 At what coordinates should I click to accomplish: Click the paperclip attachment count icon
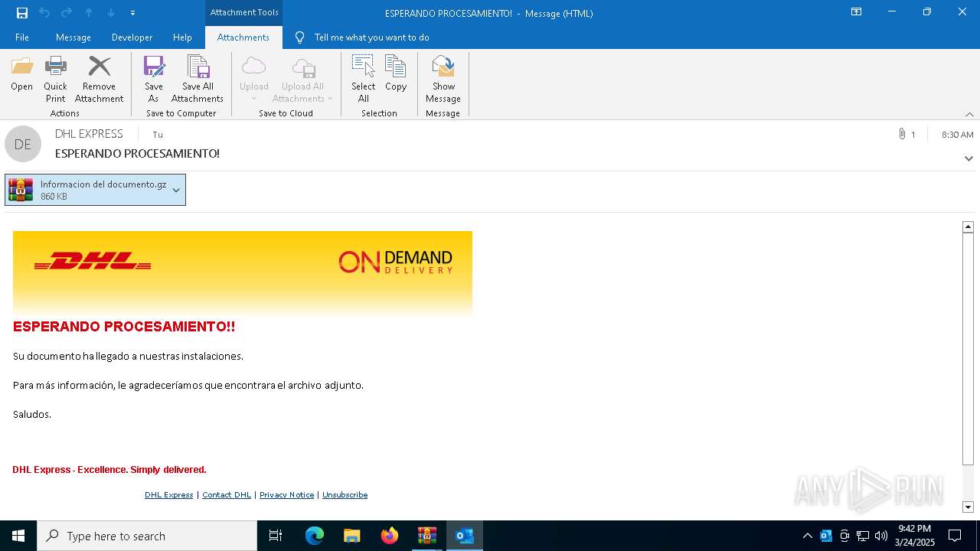[903, 134]
